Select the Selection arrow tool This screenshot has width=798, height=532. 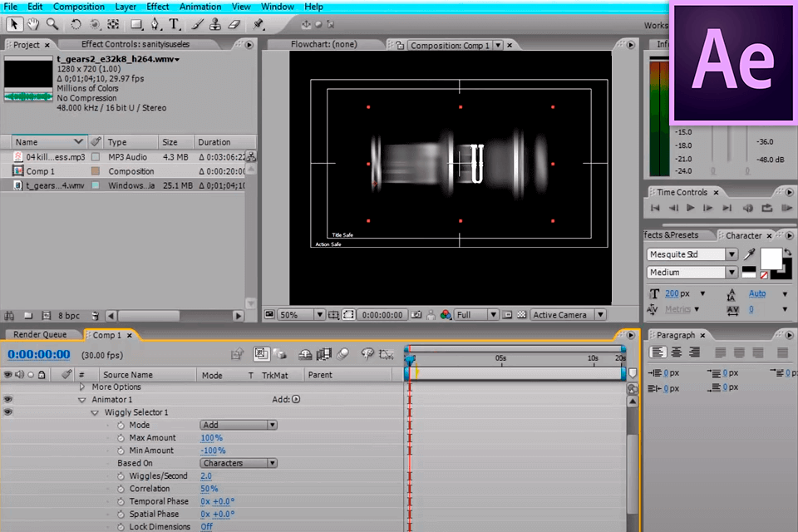point(14,24)
